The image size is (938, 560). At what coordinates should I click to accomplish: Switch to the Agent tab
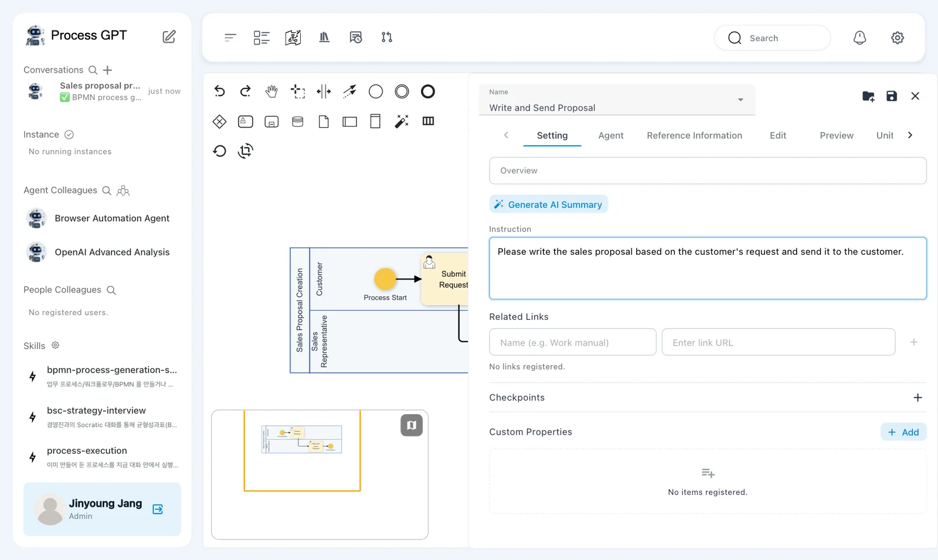[x=611, y=135]
